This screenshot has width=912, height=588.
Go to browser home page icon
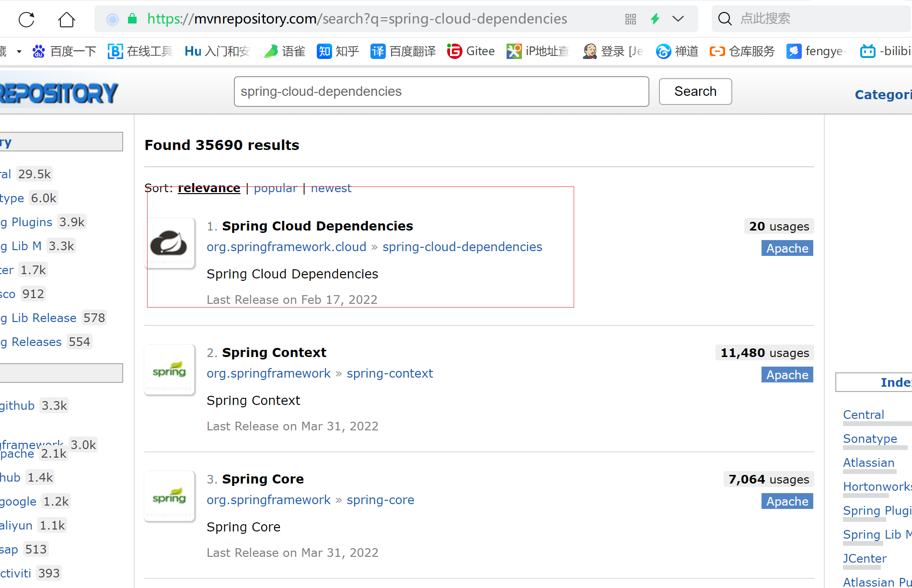67,19
